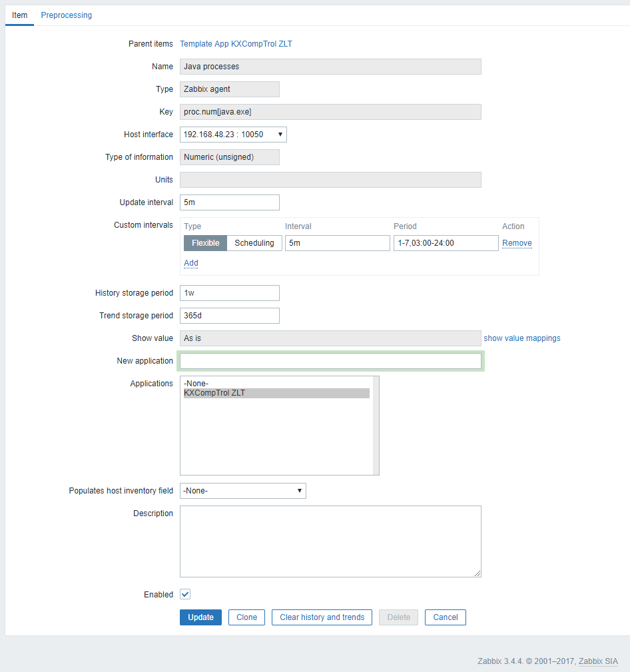Toggle the Enabled checkbox
Viewport: 630px width, 672px height.
click(x=185, y=594)
